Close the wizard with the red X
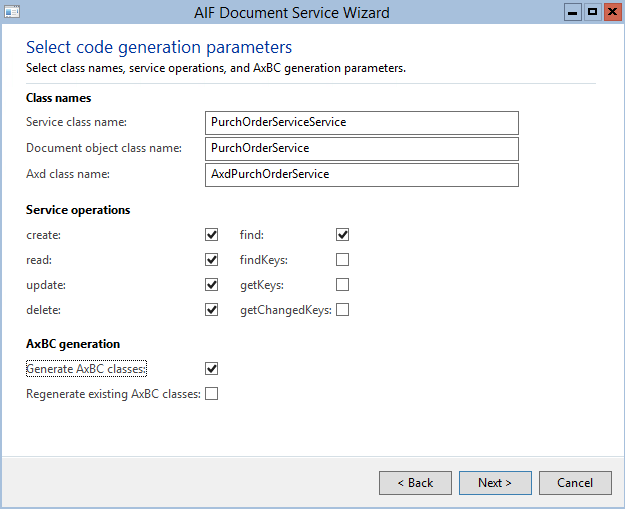625x509 pixels. [613, 12]
